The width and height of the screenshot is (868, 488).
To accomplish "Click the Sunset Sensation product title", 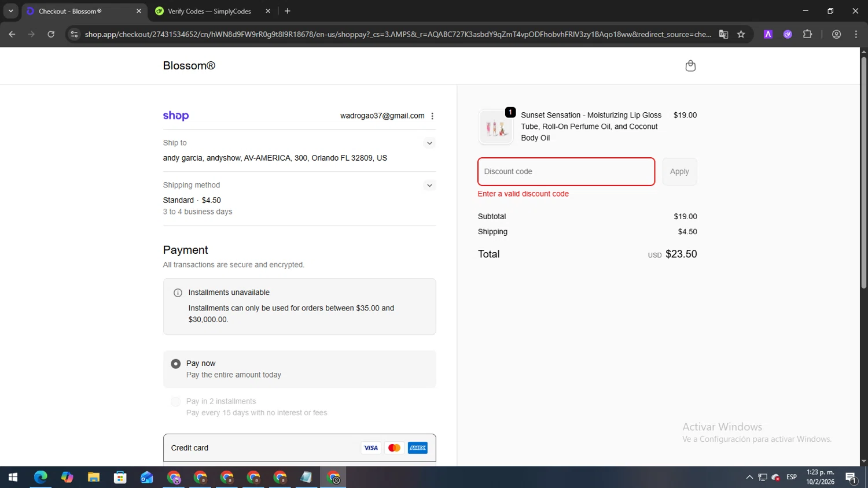I will 591,127.
